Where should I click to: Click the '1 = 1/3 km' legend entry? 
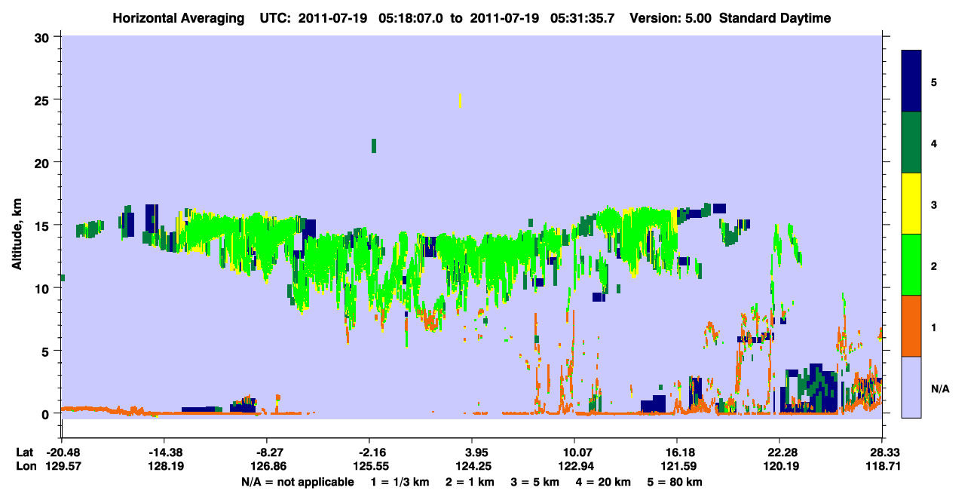402,482
